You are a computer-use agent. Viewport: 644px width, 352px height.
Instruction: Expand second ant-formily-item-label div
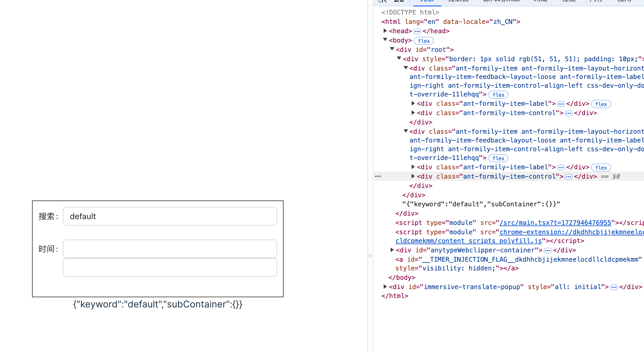[x=413, y=167]
